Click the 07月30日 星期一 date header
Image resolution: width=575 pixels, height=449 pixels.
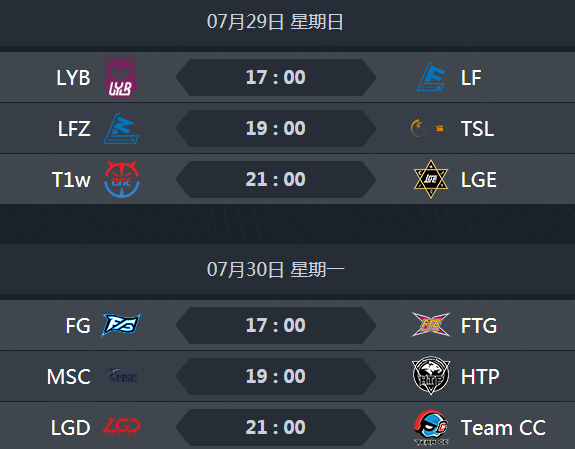point(275,270)
